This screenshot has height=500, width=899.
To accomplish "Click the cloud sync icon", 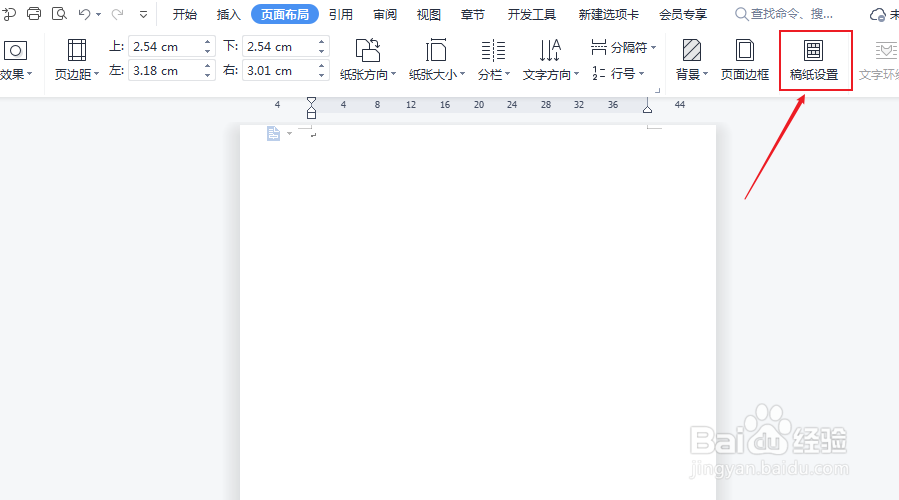I will (878, 15).
